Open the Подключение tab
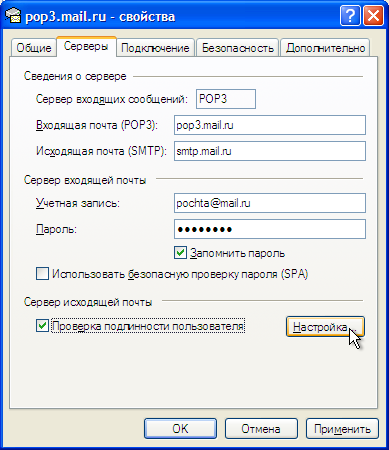 pyautogui.click(x=155, y=48)
